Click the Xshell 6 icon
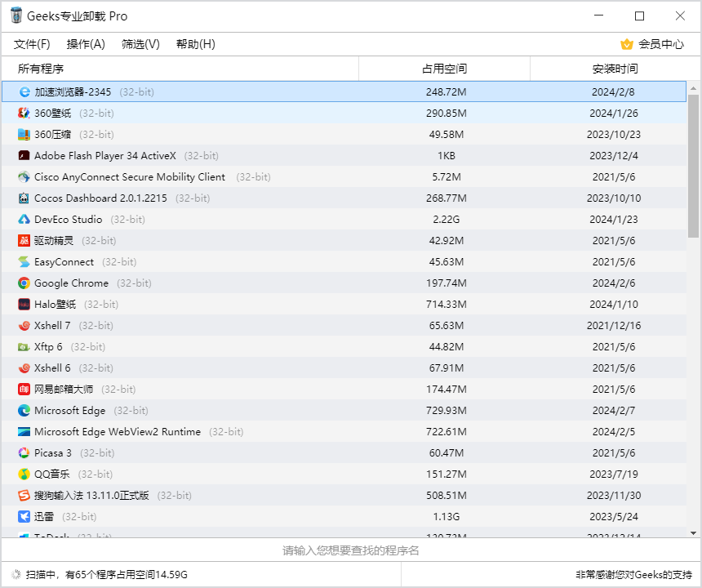This screenshot has height=588, width=702. 24,368
